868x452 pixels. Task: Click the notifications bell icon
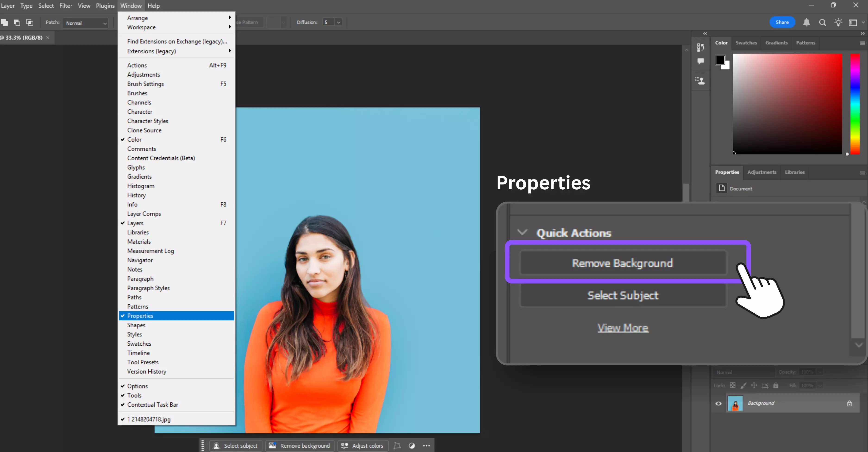(x=806, y=22)
